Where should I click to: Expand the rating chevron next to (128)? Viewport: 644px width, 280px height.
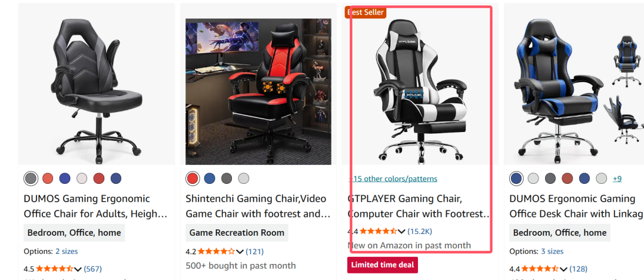point(563,269)
